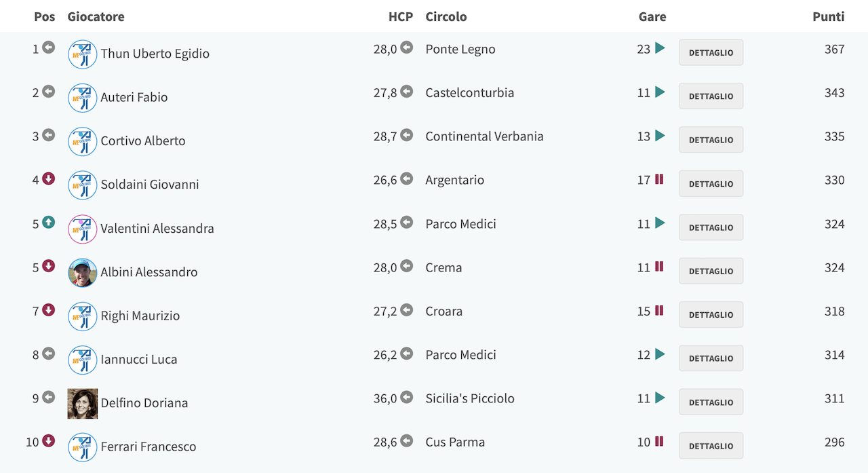Expand details via play arrow for Iannucci Luca

[660, 354]
